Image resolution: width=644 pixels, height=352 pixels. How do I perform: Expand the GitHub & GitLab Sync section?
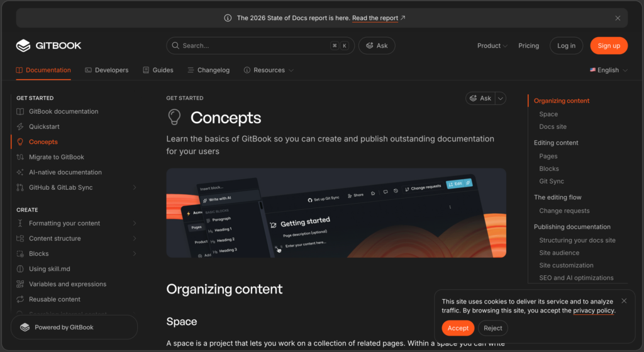coord(135,187)
